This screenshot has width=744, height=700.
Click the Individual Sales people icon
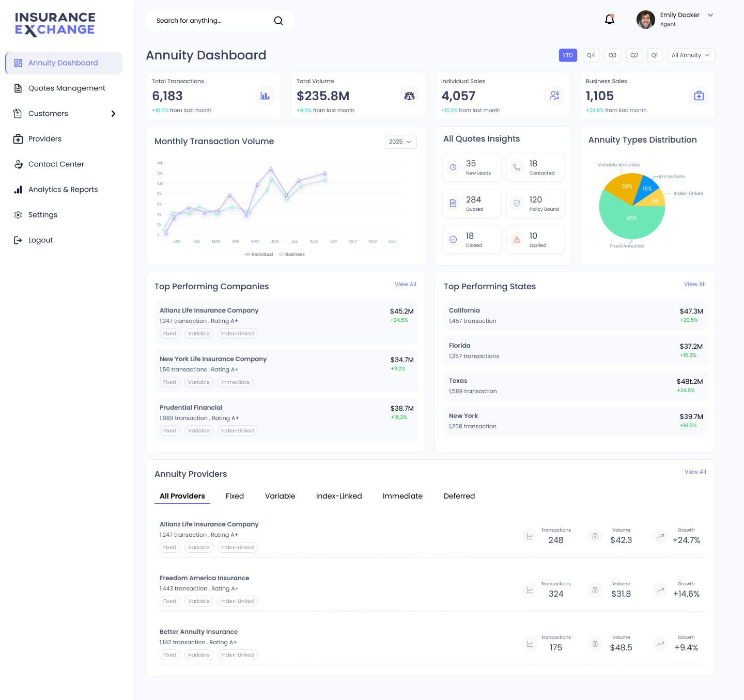[x=554, y=96]
